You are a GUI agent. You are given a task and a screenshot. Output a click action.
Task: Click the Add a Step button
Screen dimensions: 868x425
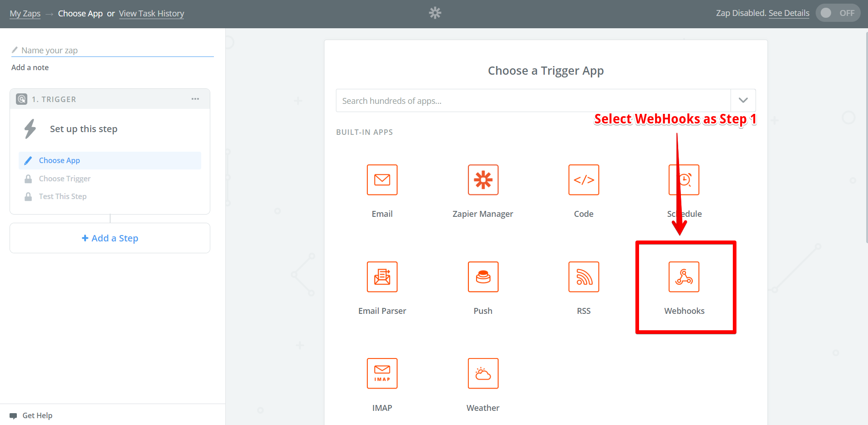coord(110,238)
